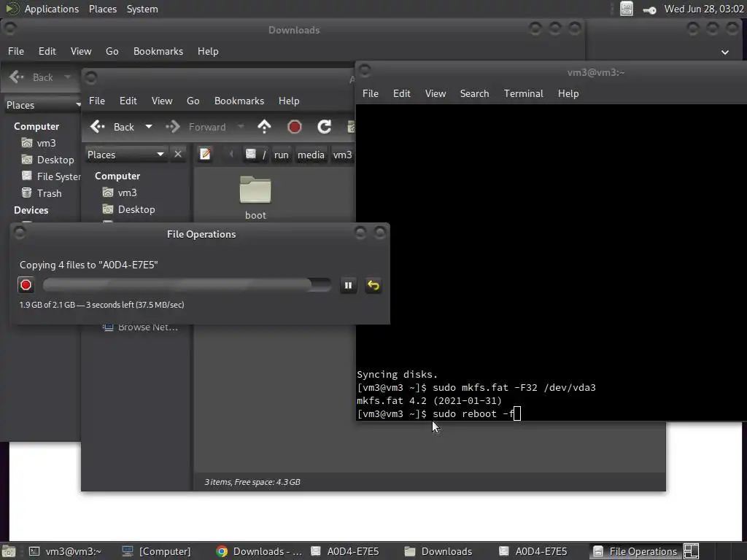The image size is (747, 560).
Task: Pause the copy to A0D4-E7E5
Action: tap(348, 285)
